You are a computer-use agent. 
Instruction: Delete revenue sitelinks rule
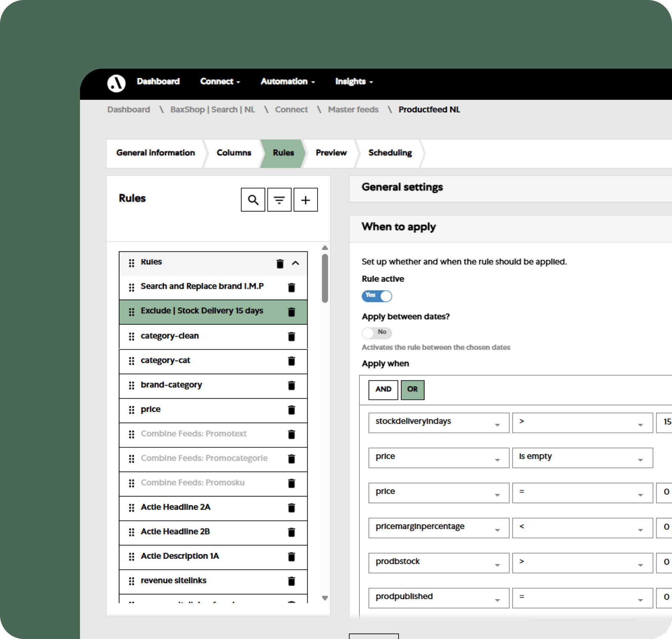[x=291, y=582]
